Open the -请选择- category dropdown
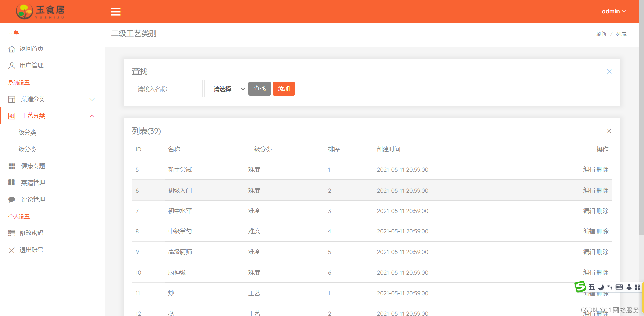The width and height of the screenshot is (644, 316). (x=226, y=89)
